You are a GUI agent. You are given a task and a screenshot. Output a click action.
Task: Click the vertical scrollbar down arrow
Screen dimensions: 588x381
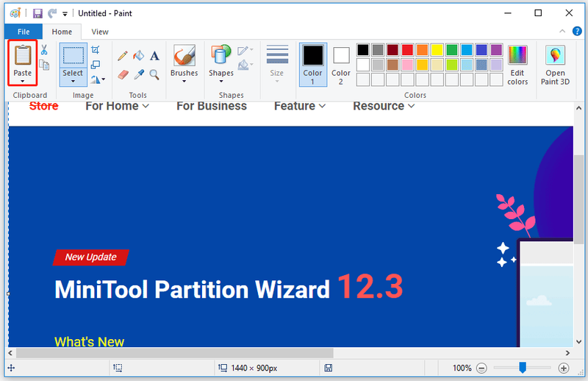578,341
